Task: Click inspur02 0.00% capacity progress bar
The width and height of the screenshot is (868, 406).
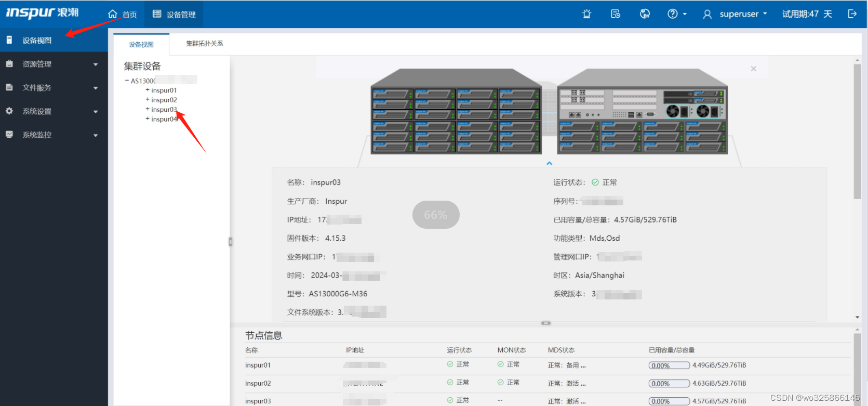Action: 669,384
